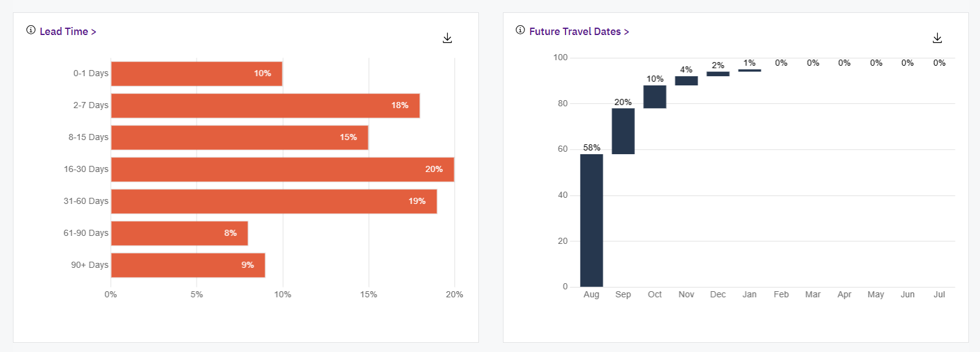Select the Jan 1% waterfall bar
Screen dimensions: 980x352
[750, 71]
